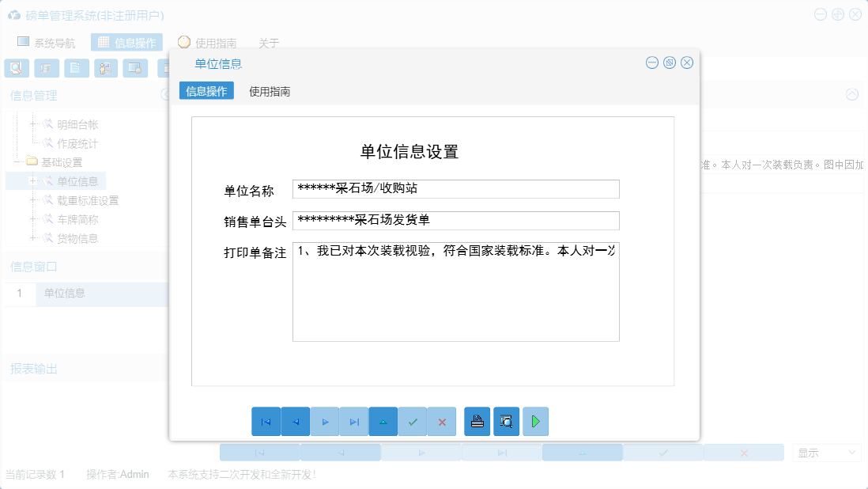The height and width of the screenshot is (489, 868).
Task: Select the Print icon in the dialog toolbar
Action: click(x=477, y=421)
